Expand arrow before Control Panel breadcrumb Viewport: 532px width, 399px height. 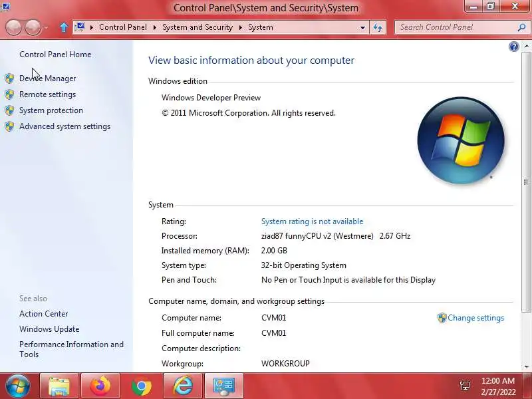pyautogui.click(x=92, y=27)
